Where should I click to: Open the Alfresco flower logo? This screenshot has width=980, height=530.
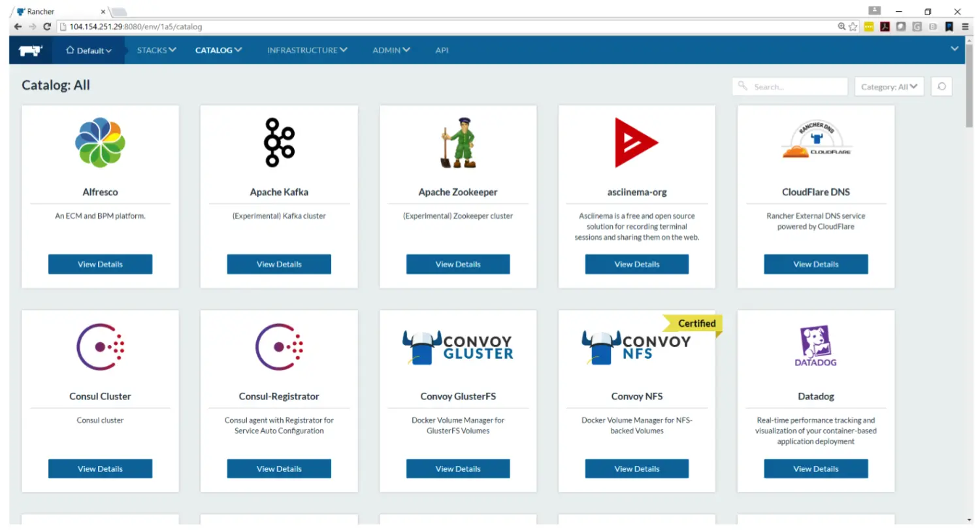tap(100, 142)
